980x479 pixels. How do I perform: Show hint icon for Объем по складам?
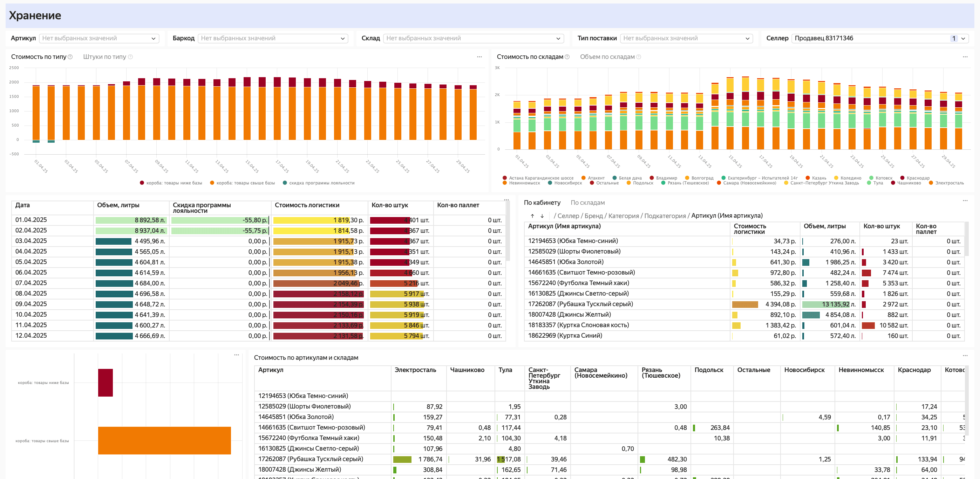pyautogui.click(x=639, y=57)
